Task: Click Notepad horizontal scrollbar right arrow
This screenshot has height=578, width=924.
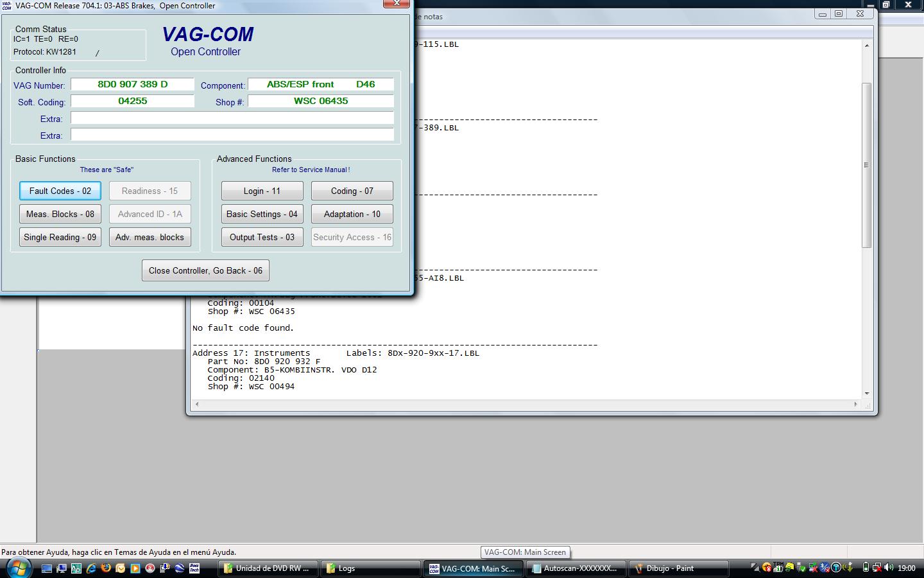Action: (x=855, y=404)
